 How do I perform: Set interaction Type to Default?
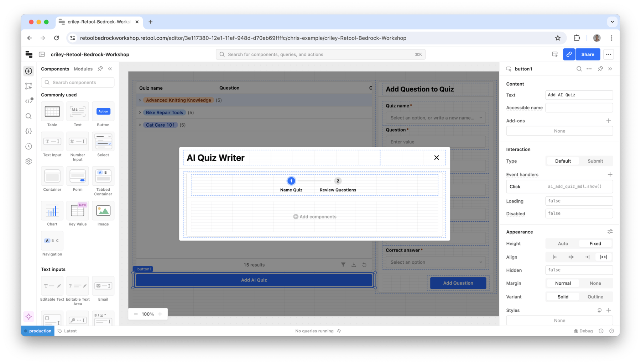click(x=563, y=161)
